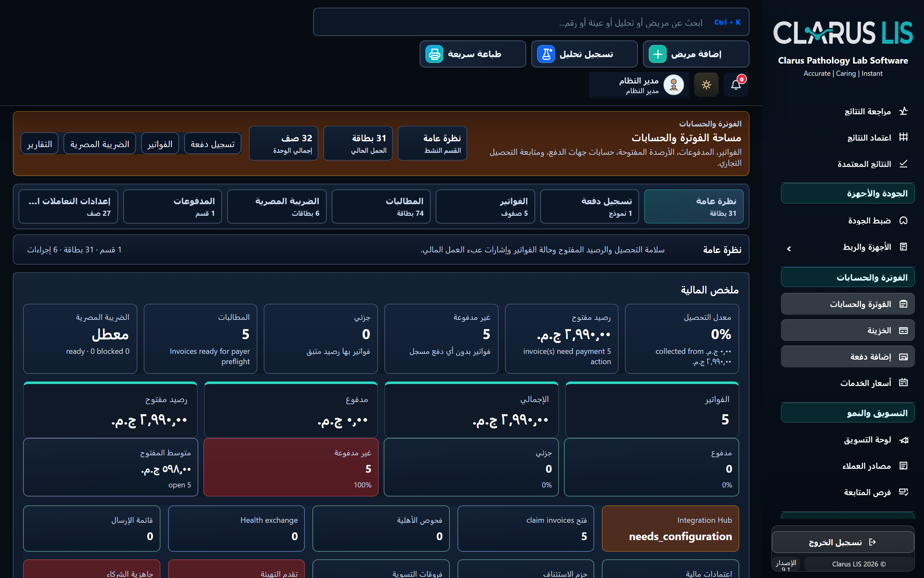Click the قائمة الإرسال card
924x578 pixels.
coord(92,529)
